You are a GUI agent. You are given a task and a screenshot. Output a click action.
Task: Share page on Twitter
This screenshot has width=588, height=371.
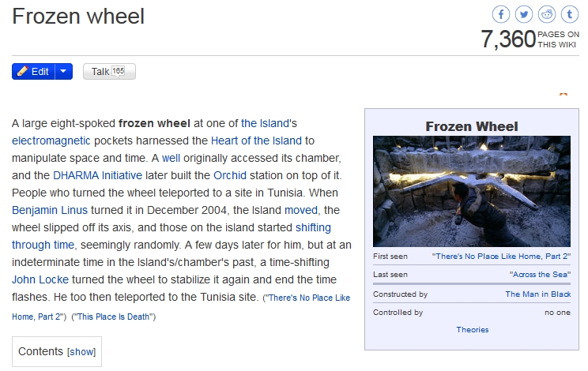tap(524, 14)
